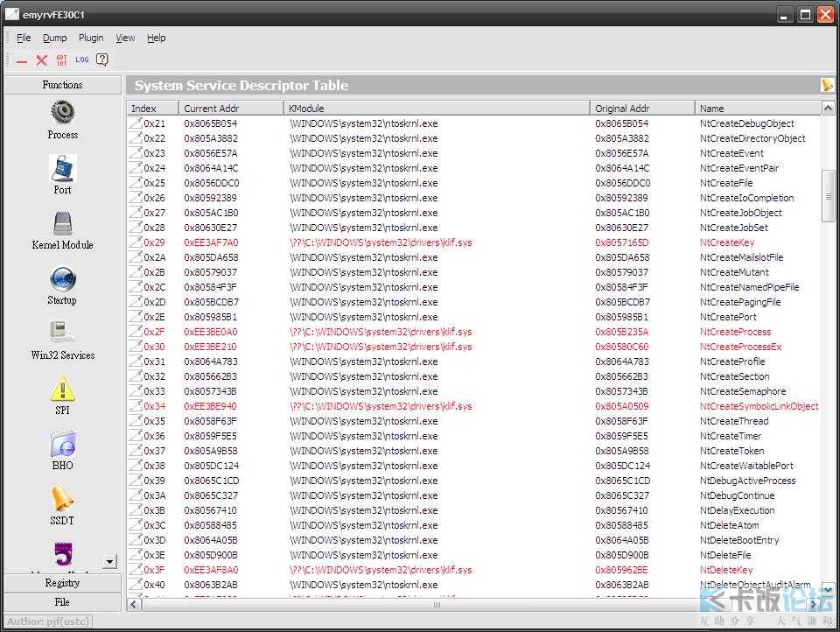Click the red minus toolbar icon
The image size is (840, 632).
click(x=22, y=61)
